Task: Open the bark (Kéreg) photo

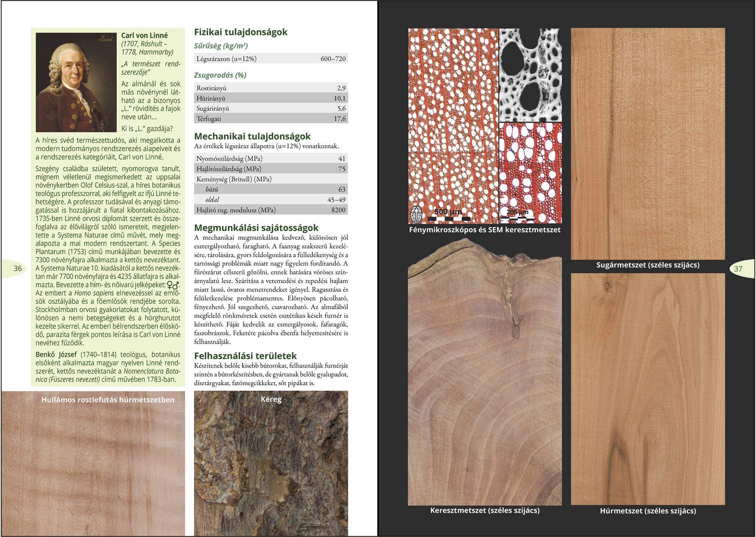Action: point(271,463)
